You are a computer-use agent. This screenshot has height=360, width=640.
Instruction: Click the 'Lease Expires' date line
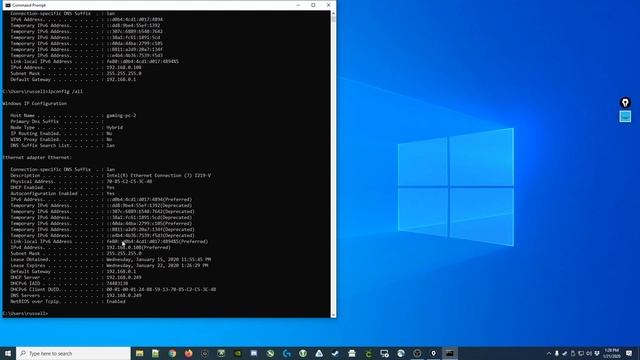[109, 265]
